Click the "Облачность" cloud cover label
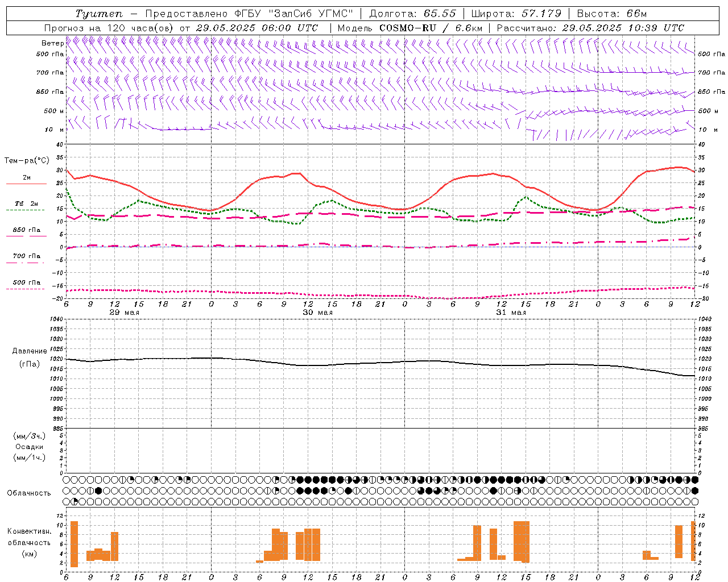 [29, 493]
